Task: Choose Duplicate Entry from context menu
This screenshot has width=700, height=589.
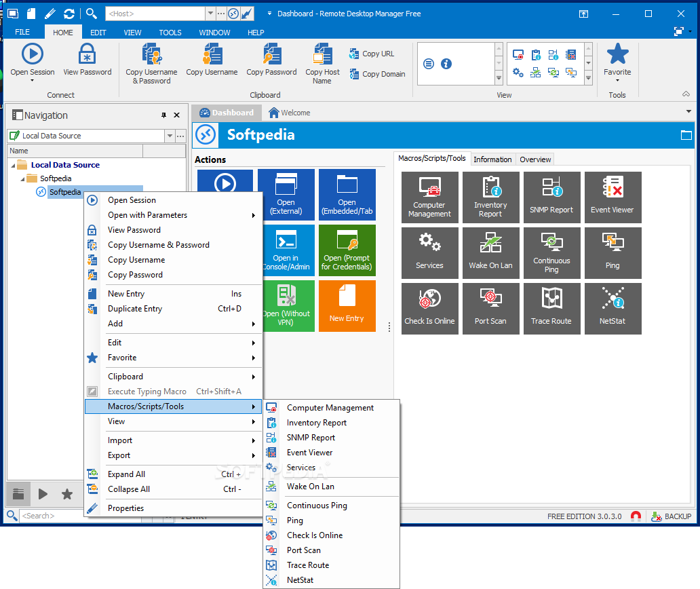Action: [x=173, y=309]
